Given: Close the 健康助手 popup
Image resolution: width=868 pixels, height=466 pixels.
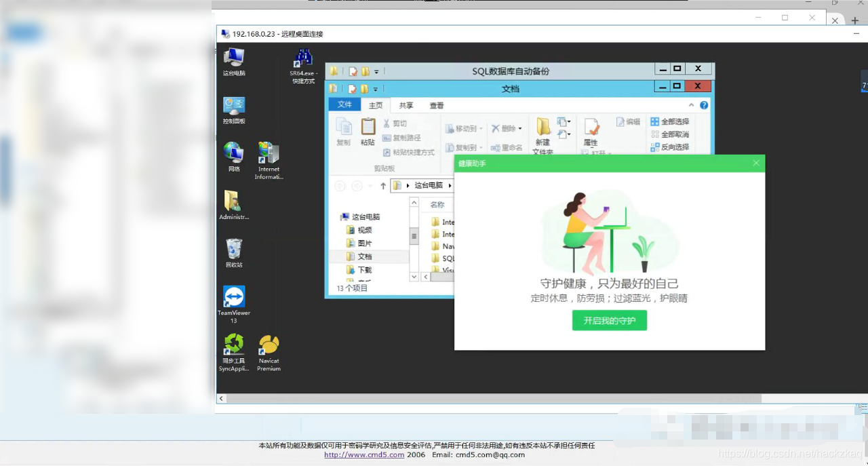Looking at the screenshot, I should [756, 163].
